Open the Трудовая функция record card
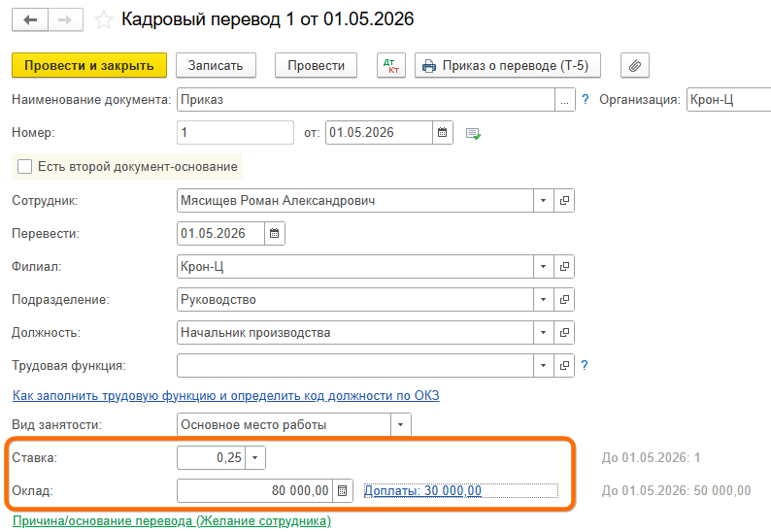The image size is (771, 532). 564,365
